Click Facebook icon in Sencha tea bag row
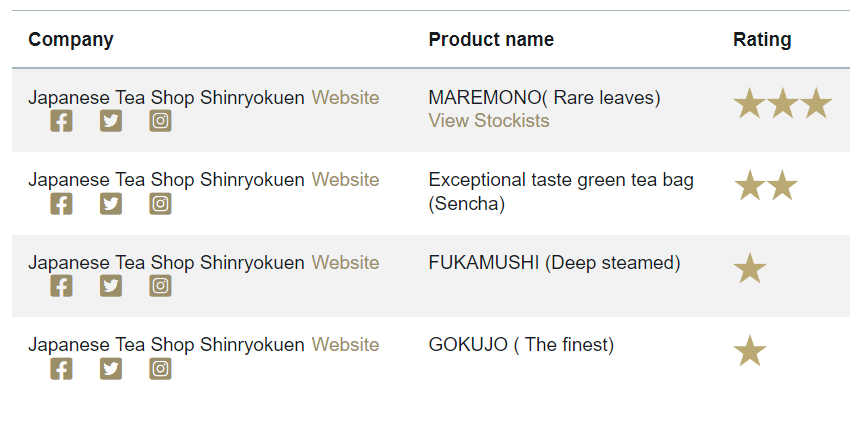The height and width of the screenshot is (422, 863). pos(61,204)
